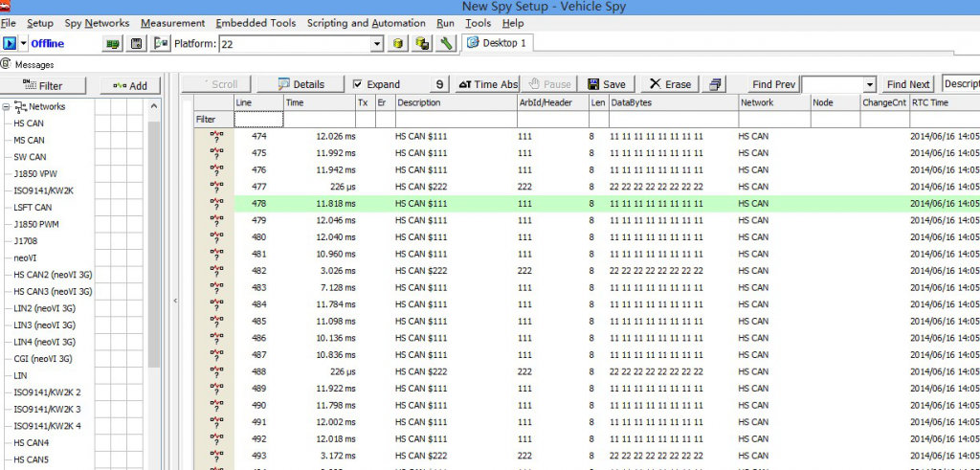Click the blue Go Online play button

point(10,43)
